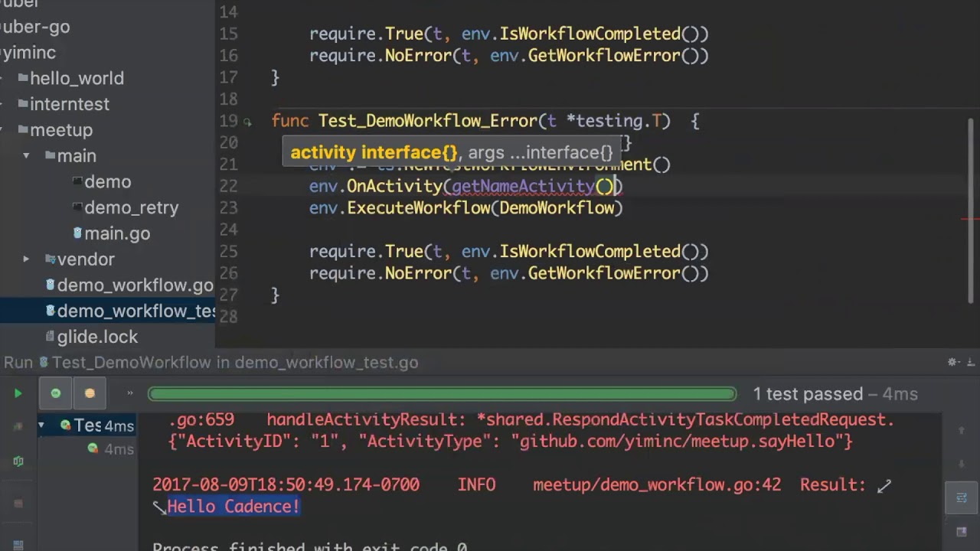
Task: Expand the vendor folder
Action: click(26, 259)
